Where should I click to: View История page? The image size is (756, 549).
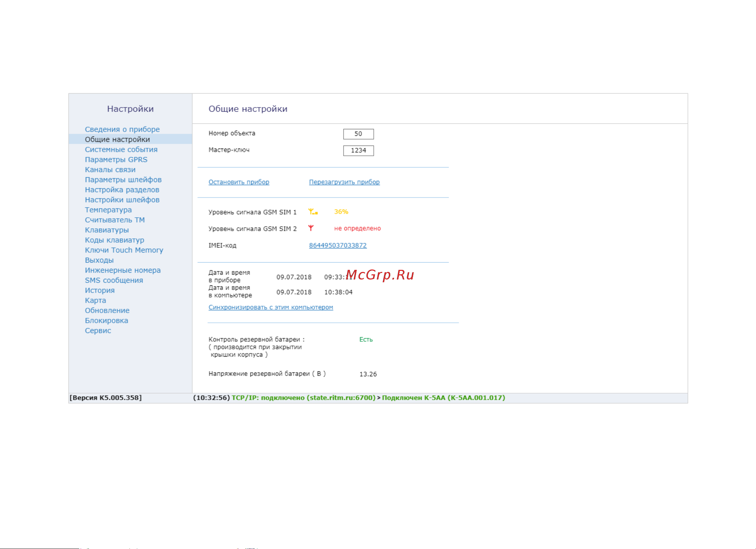pyautogui.click(x=100, y=290)
